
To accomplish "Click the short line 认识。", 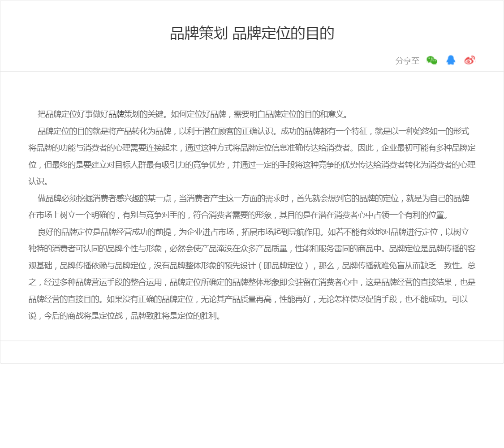I will (38, 181).
